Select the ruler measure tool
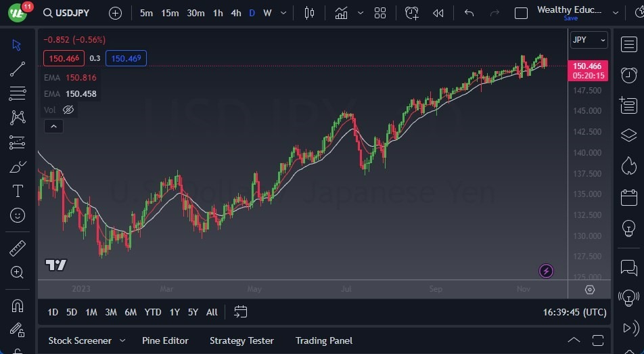The image size is (644, 354). point(18,248)
